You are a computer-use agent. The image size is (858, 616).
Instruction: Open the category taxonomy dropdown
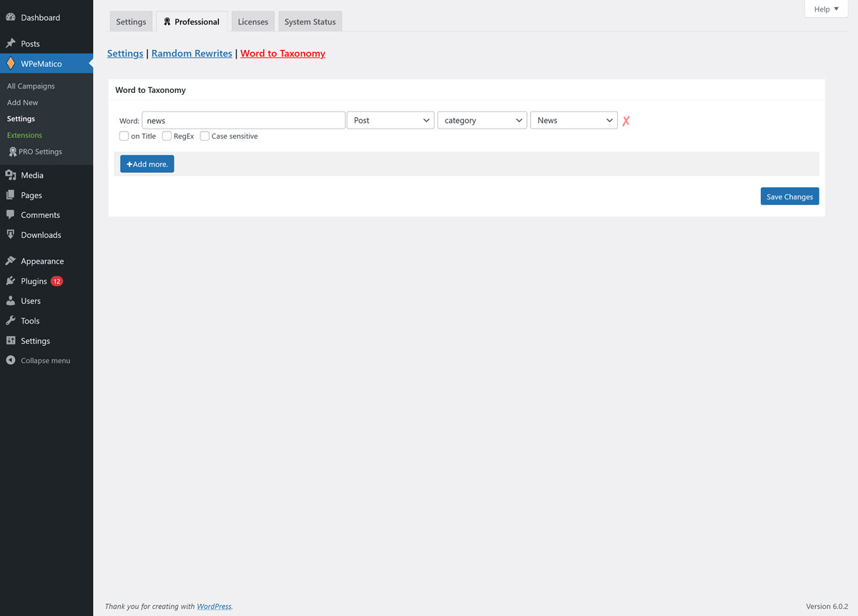tap(483, 120)
